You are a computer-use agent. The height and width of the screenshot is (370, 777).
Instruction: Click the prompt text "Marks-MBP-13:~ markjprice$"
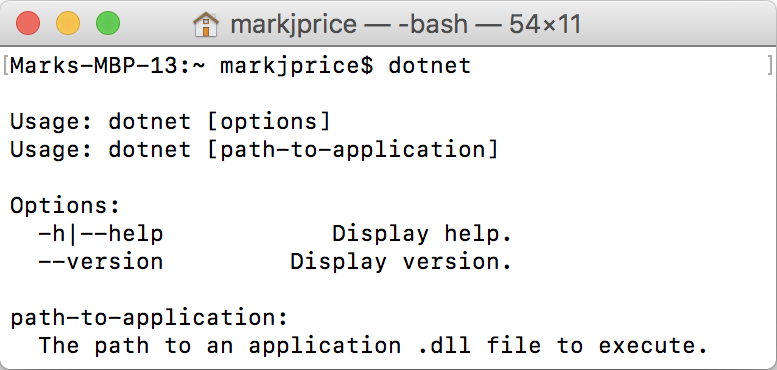192,66
